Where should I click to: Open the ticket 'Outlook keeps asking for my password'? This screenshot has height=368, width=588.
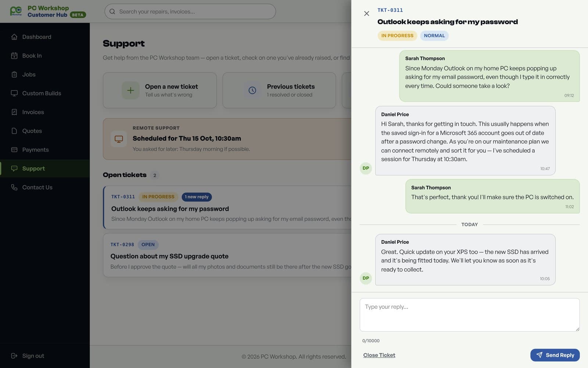point(227,208)
